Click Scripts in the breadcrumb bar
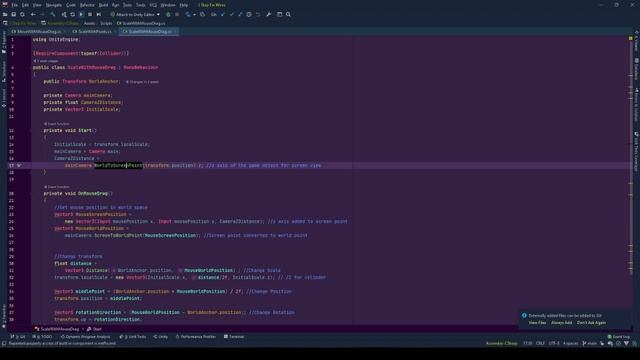640x360 pixels. [106, 23]
